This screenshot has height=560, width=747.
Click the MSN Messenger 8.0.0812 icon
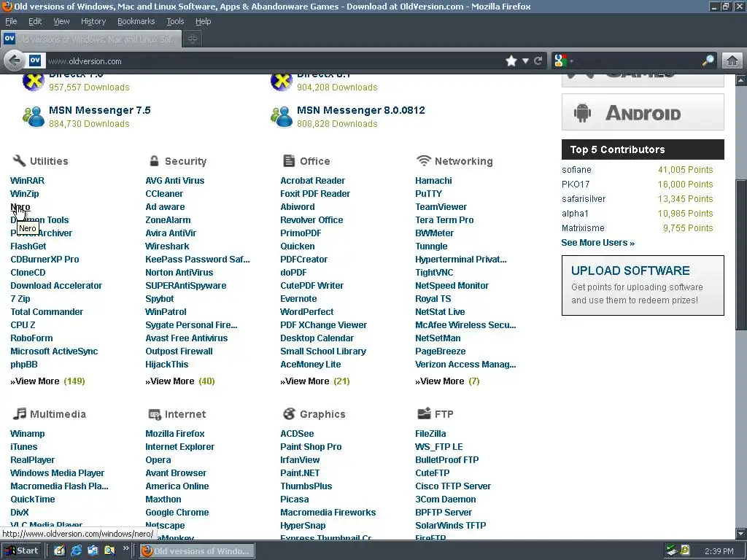tap(282, 117)
